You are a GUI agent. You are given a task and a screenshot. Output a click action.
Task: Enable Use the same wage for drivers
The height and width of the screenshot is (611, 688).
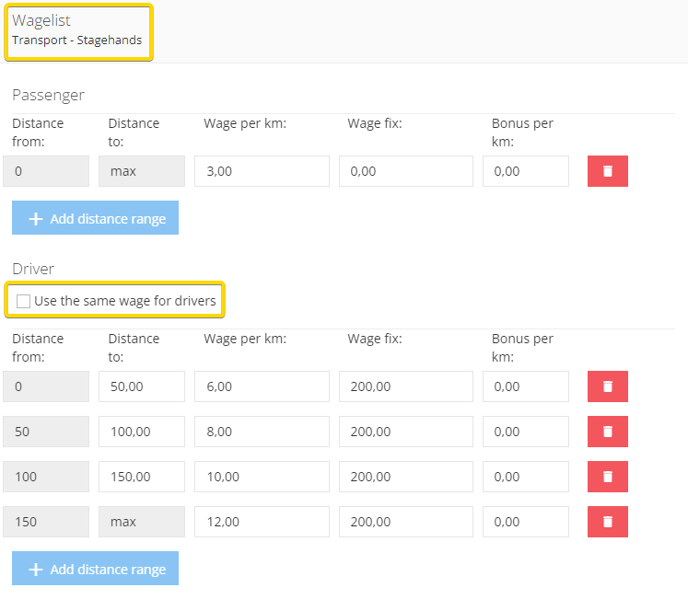pos(23,301)
